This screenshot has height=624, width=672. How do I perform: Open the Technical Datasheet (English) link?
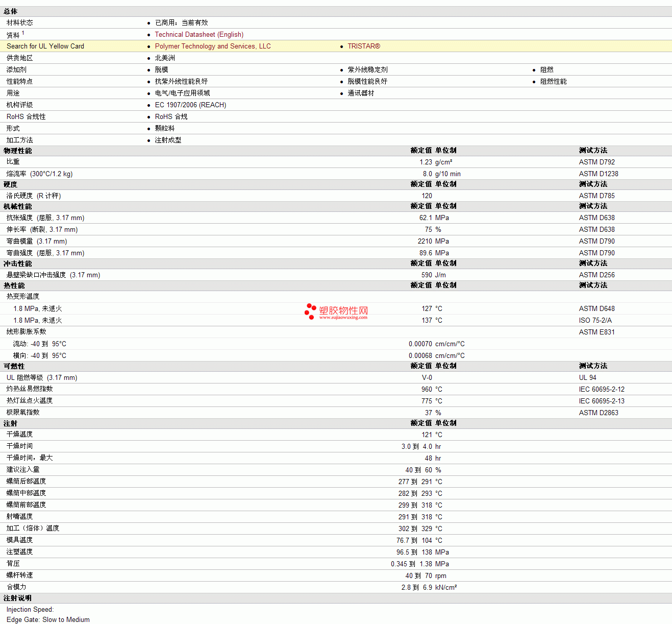click(x=199, y=34)
